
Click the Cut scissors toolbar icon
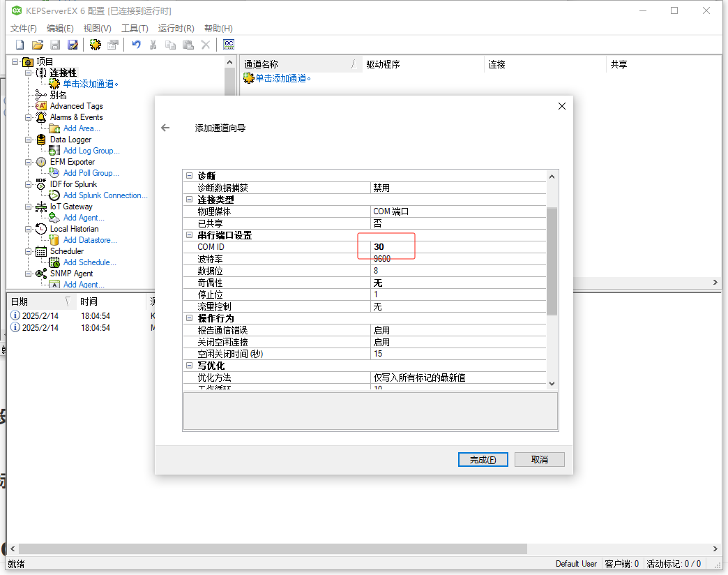pyautogui.click(x=153, y=45)
